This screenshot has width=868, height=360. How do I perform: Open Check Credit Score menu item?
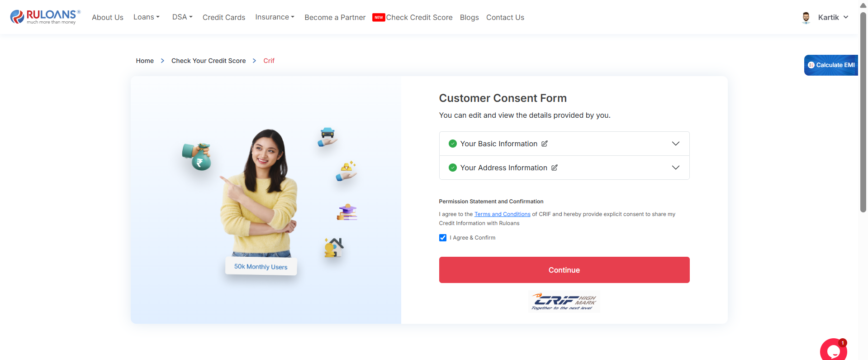tap(419, 17)
